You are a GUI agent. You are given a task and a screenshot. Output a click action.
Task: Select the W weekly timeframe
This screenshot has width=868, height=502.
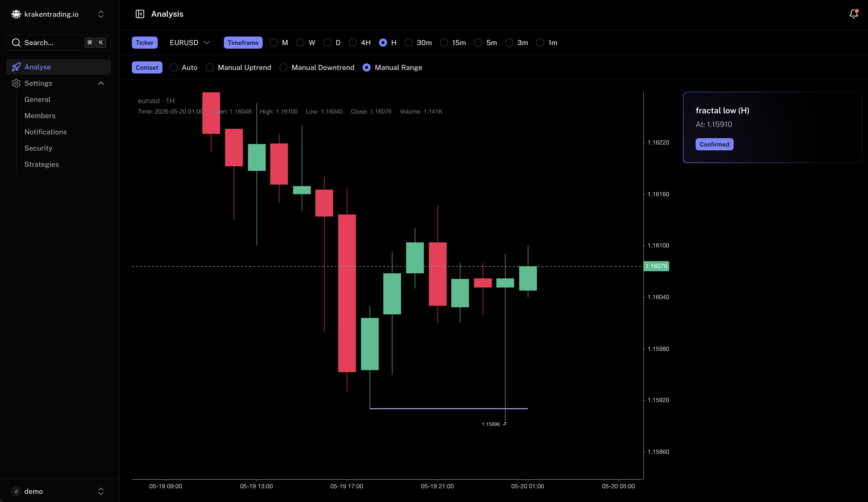[x=300, y=43]
